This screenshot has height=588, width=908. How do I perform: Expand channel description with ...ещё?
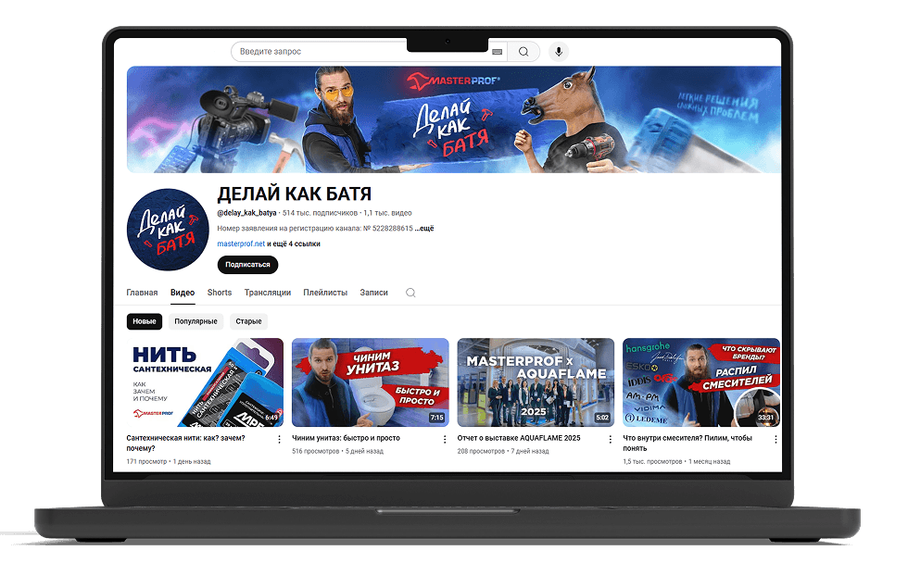coord(424,229)
